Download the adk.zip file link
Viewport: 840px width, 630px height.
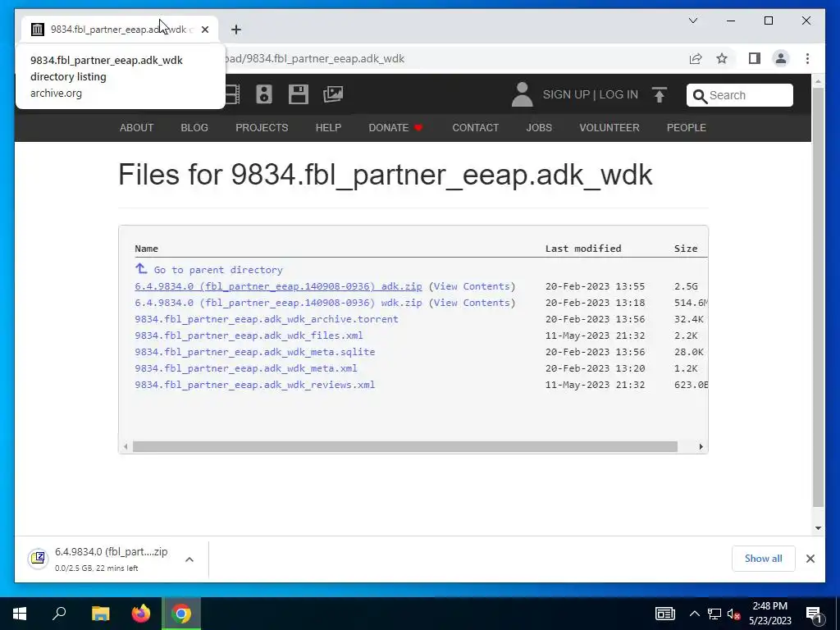278,286
